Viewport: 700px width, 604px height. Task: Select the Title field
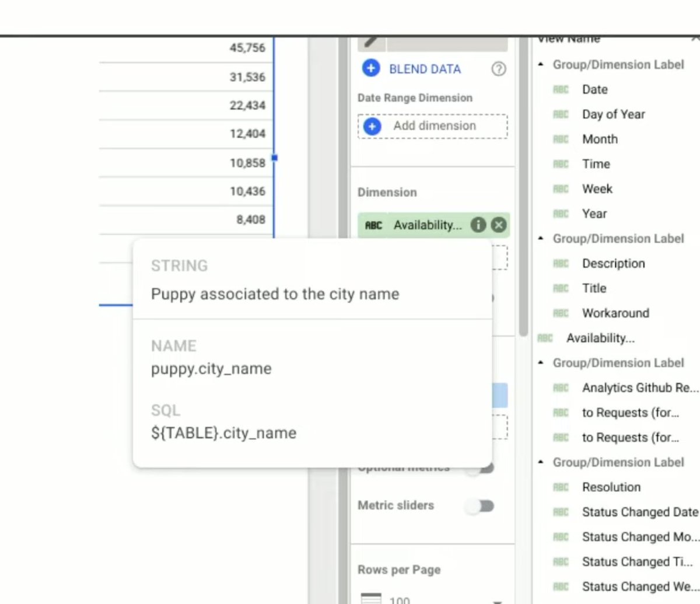(x=594, y=288)
